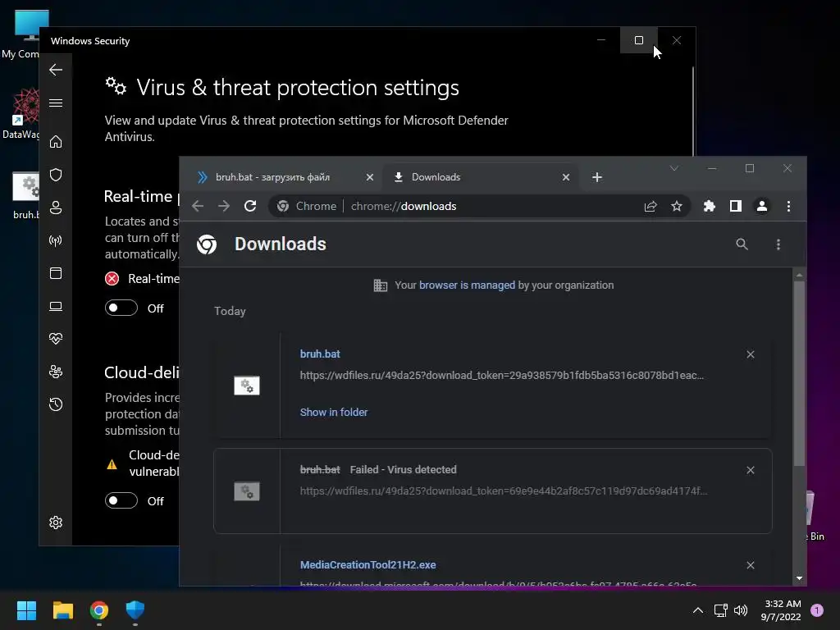Open Device security laptop icon

click(56, 307)
